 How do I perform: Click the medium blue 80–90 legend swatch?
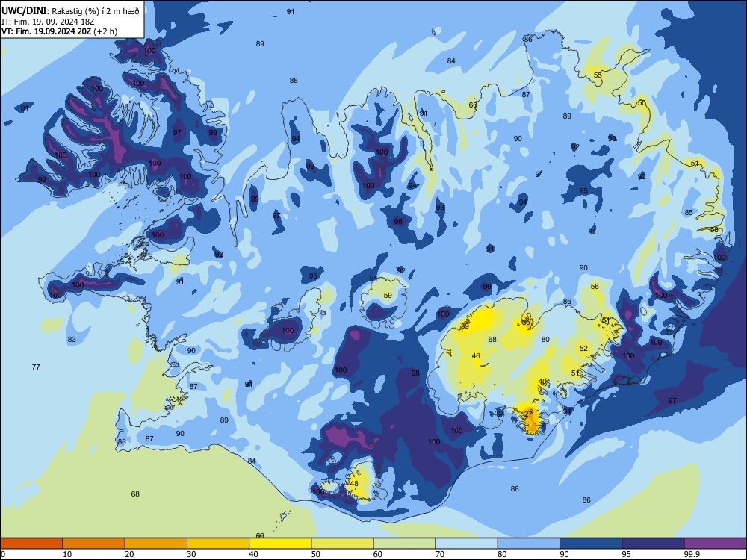click(x=529, y=544)
